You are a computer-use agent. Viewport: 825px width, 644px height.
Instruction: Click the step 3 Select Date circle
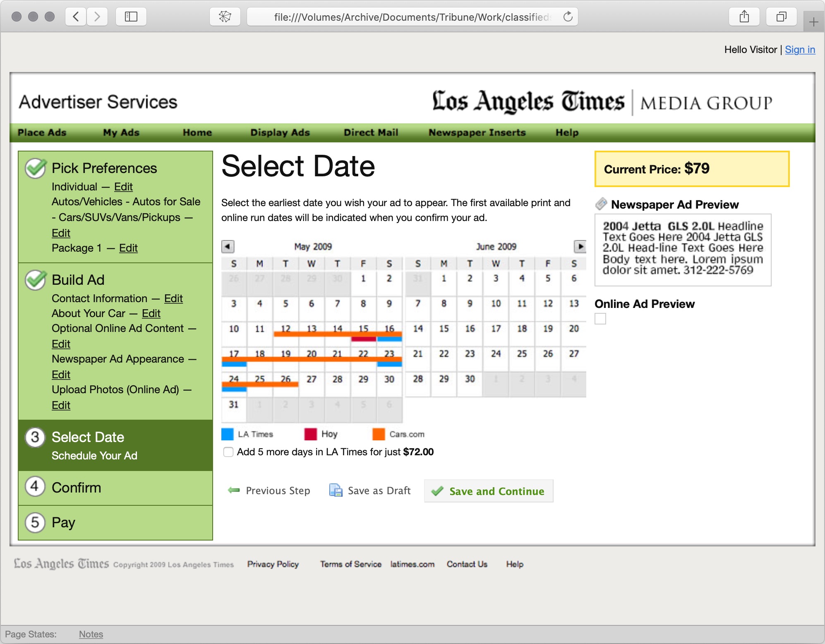[35, 437]
